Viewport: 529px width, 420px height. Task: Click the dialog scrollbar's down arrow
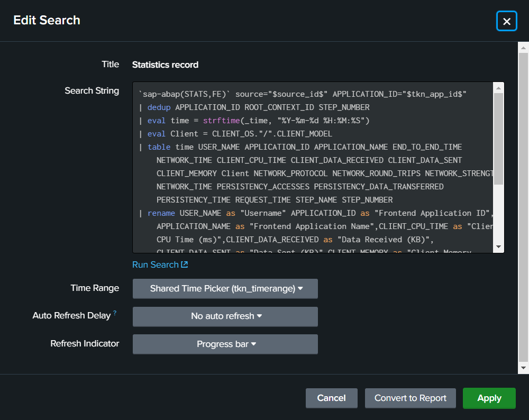pyautogui.click(x=523, y=368)
